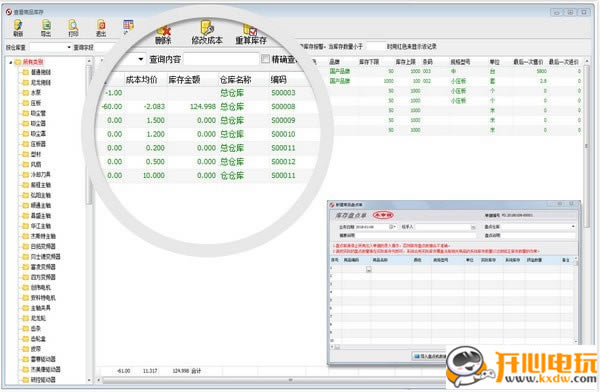Select the 风扇 category in tree

(x=36, y=165)
